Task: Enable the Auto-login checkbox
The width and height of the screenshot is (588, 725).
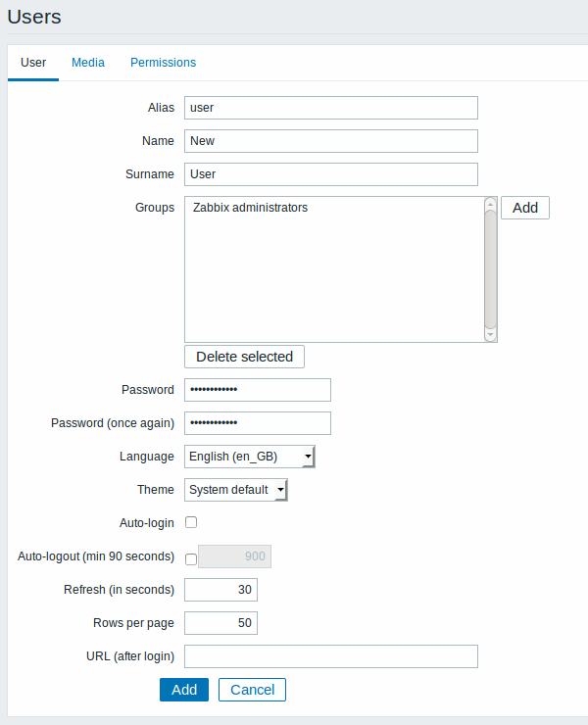Action: [191, 522]
